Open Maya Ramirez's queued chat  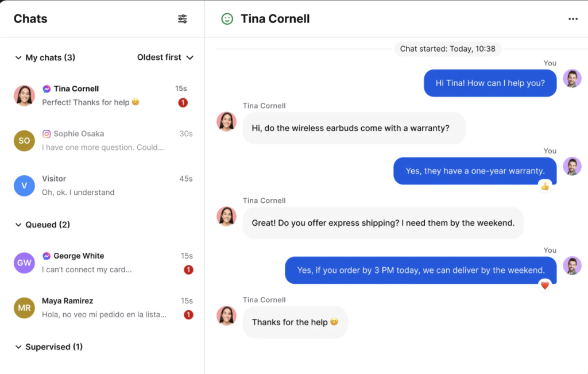tap(102, 307)
